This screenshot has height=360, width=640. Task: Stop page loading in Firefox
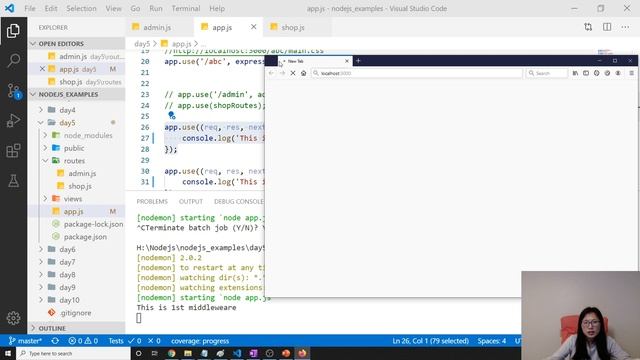(x=293, y=73)
